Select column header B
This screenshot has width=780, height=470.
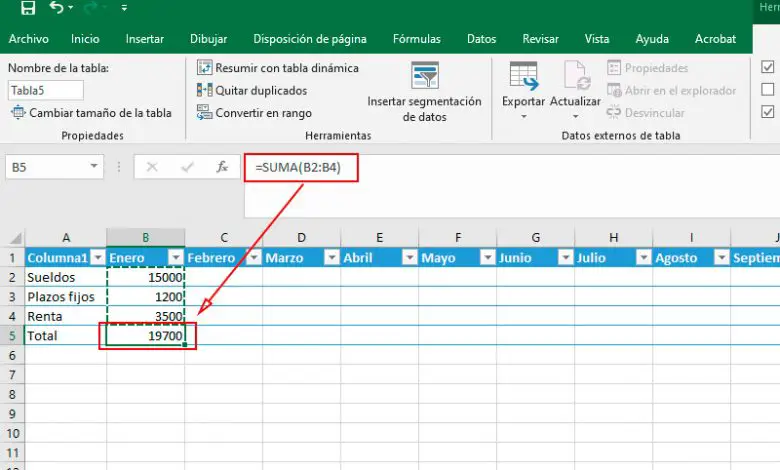[146, 238]
